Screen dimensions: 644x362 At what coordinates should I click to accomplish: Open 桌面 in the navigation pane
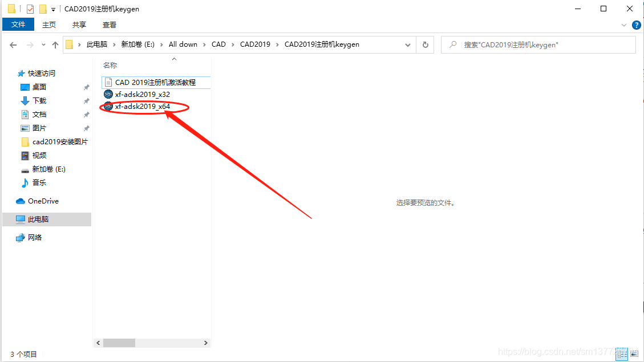pyautogui.click(x=39, y=87)
